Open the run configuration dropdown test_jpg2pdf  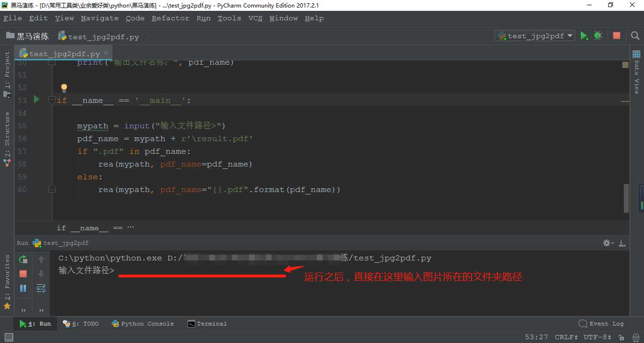[535, 35]
